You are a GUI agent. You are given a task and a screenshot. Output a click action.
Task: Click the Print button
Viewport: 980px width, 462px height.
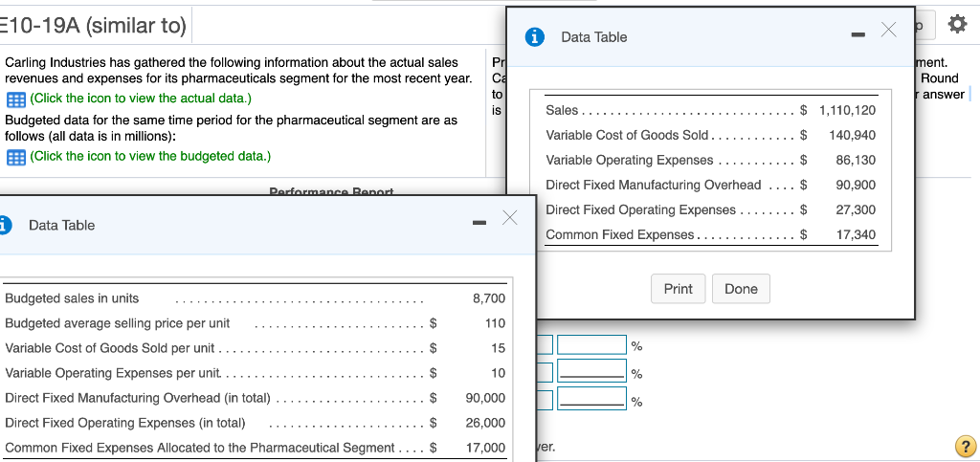click(x=679, y=289)
